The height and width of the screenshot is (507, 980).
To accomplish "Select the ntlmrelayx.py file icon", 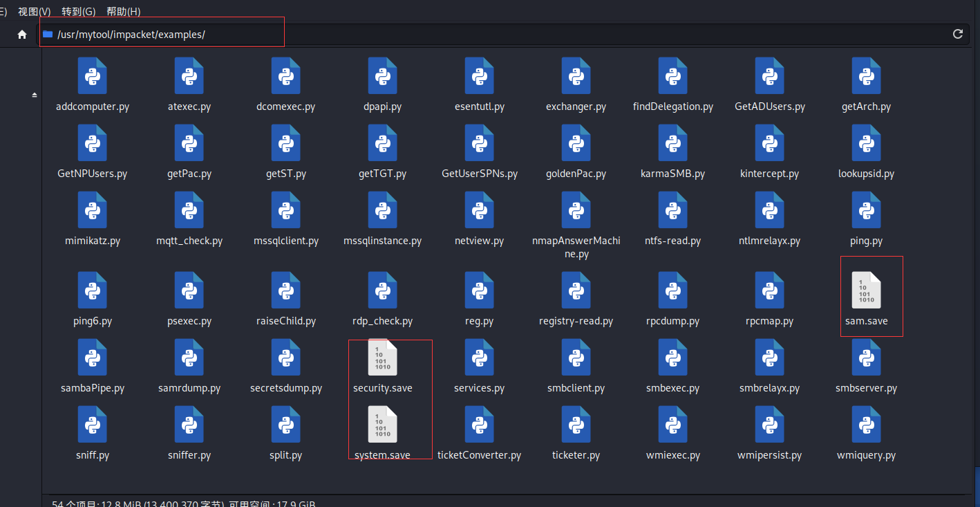I will coord(770,210).
